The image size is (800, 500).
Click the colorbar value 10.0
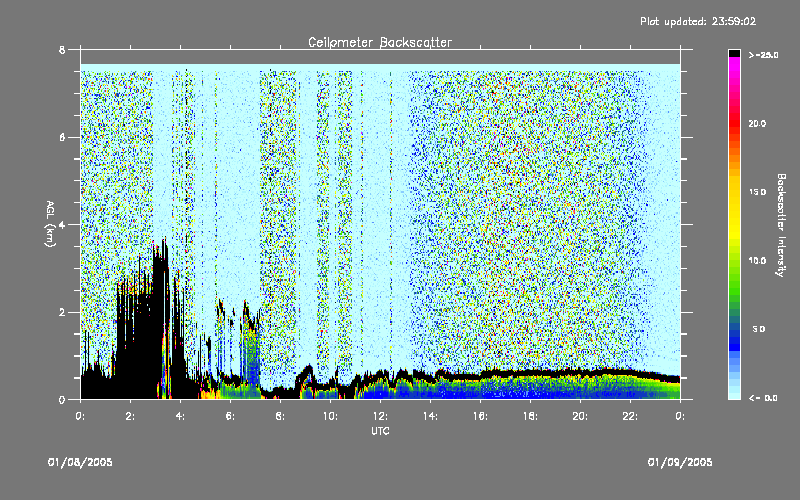(x=757, y=261)
